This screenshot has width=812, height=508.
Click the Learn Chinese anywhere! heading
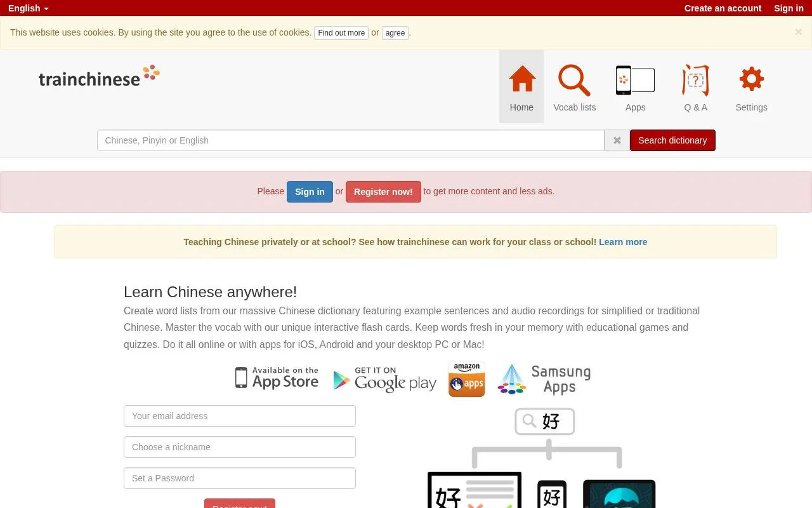point(210,292)
